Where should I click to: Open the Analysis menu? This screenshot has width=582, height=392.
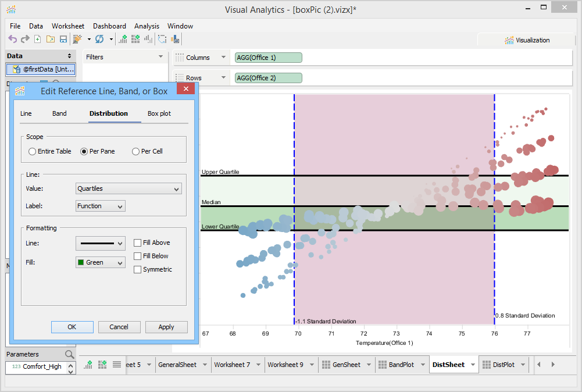[147, 26]
